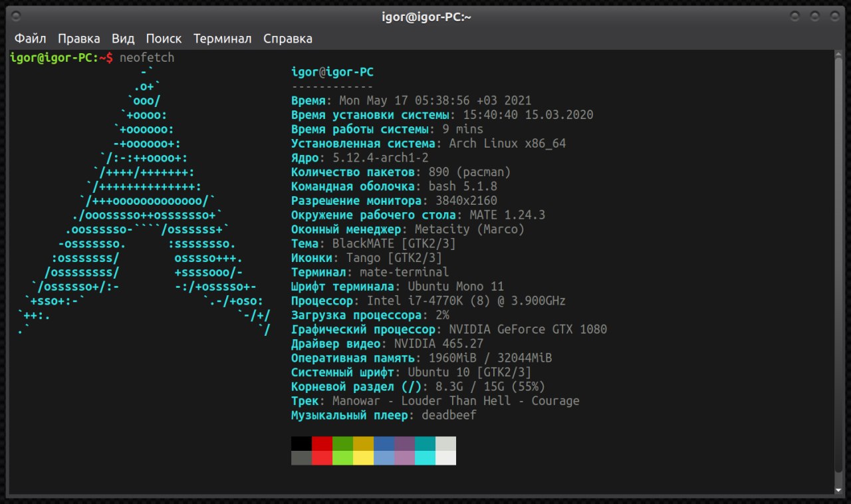Screen dimensions: 851x504
Task: Click the 'Ubuntu Mono 11' font value
Action: [x=456, y=287]
